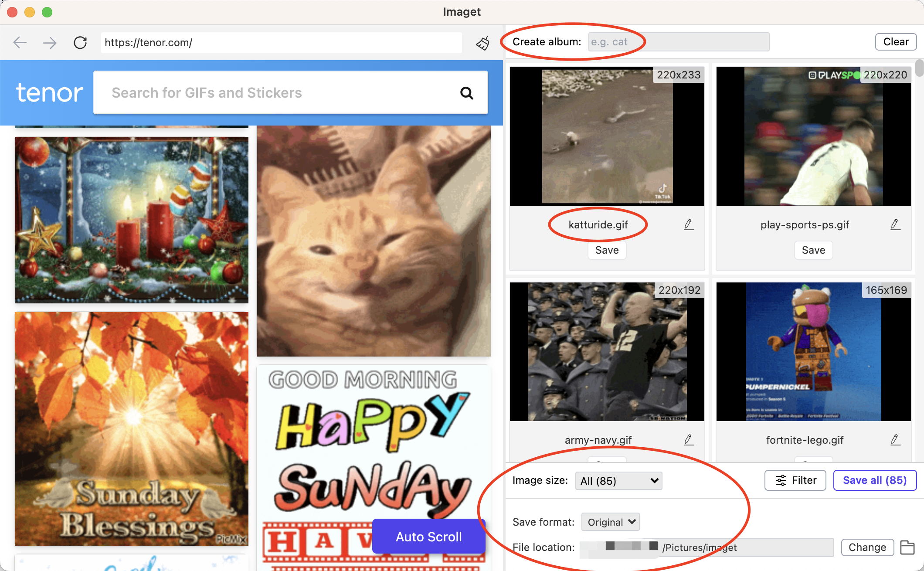Viewport: 924px width, 571px height.
Task: Click the edit icon next to army-navy.gif
Action: (689, 439)
